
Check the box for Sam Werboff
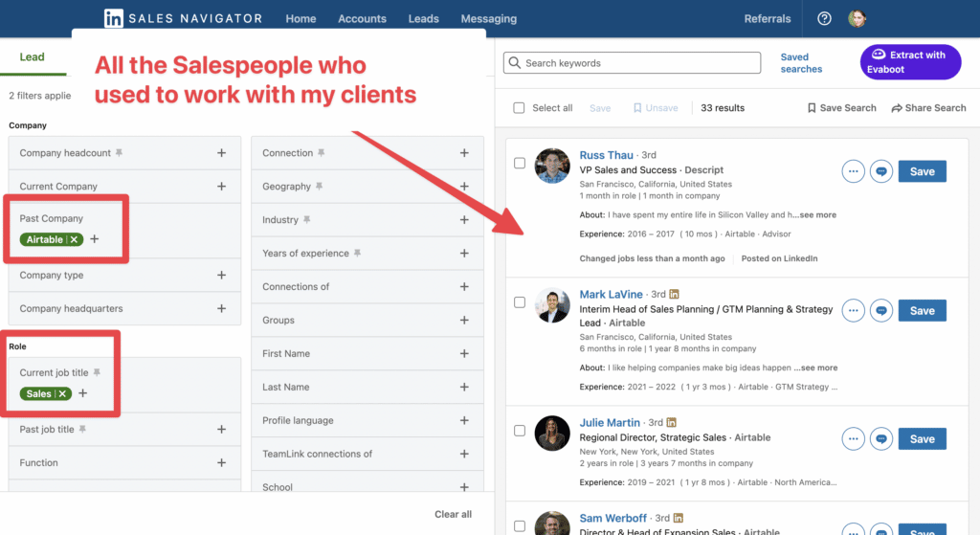pyautogui.click(x=520, y=526)
